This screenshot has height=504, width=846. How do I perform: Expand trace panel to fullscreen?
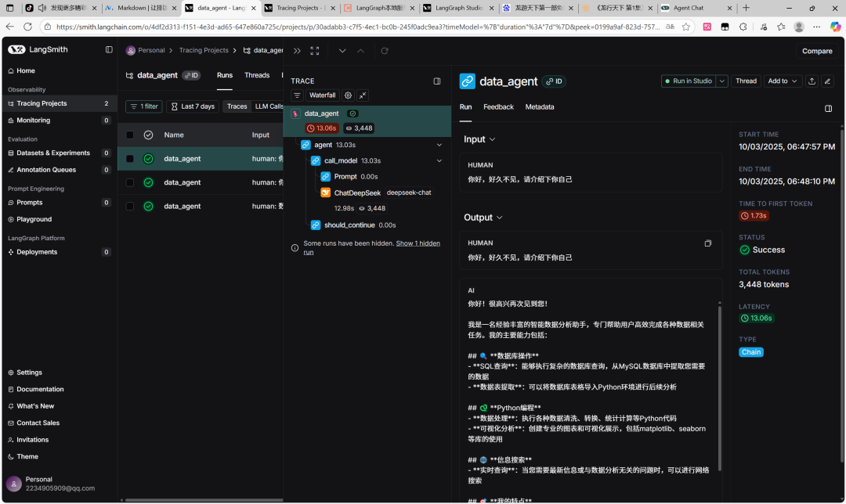click(x=315, y=51)
